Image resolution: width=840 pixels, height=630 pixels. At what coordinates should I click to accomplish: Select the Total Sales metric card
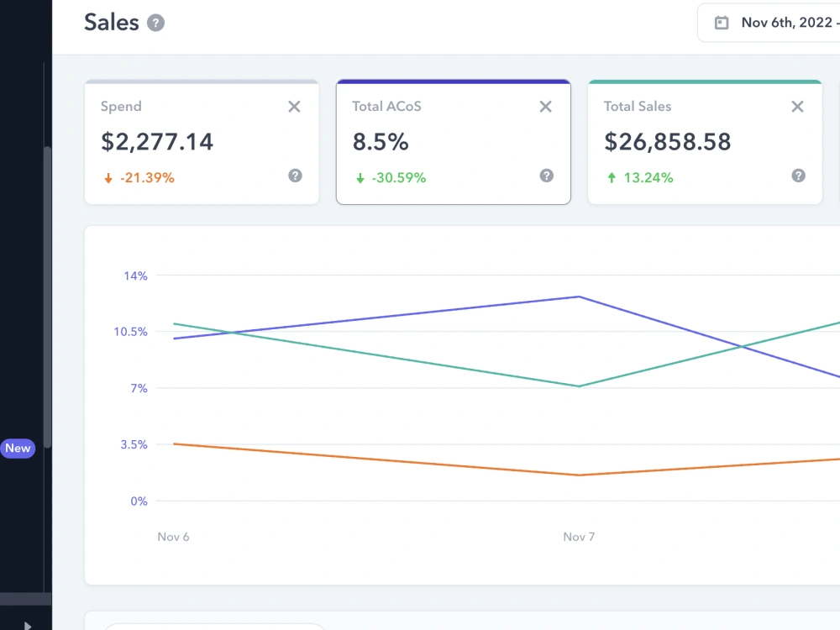coord(705,142)
